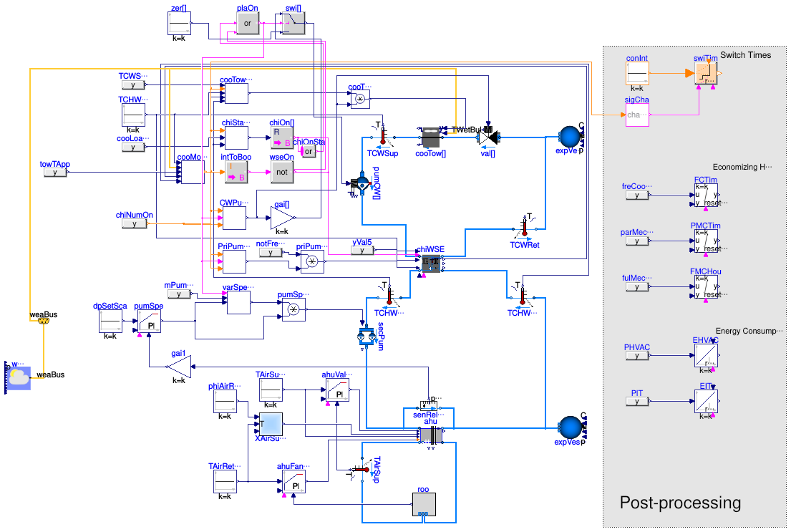The width and height of the screenshot is (791, 532).
Task: Select the zer[] constant block
Action: (179, 23)
